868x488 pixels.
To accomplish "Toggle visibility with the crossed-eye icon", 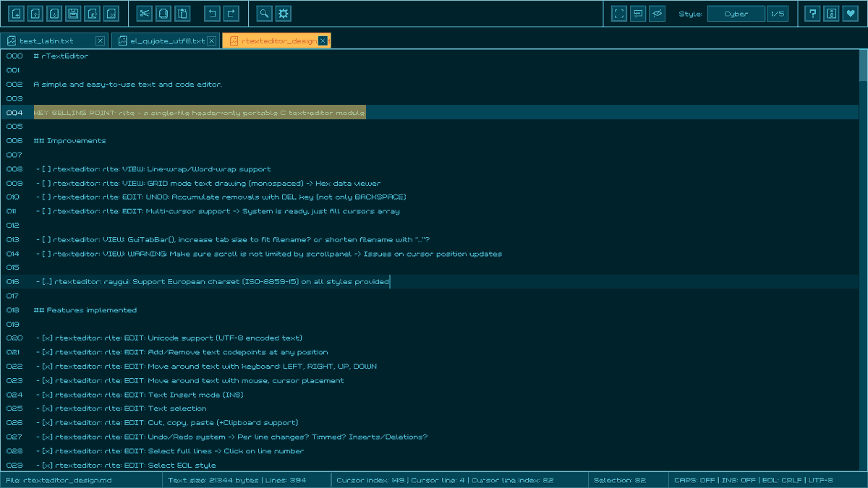I will (x=657, y=13).
